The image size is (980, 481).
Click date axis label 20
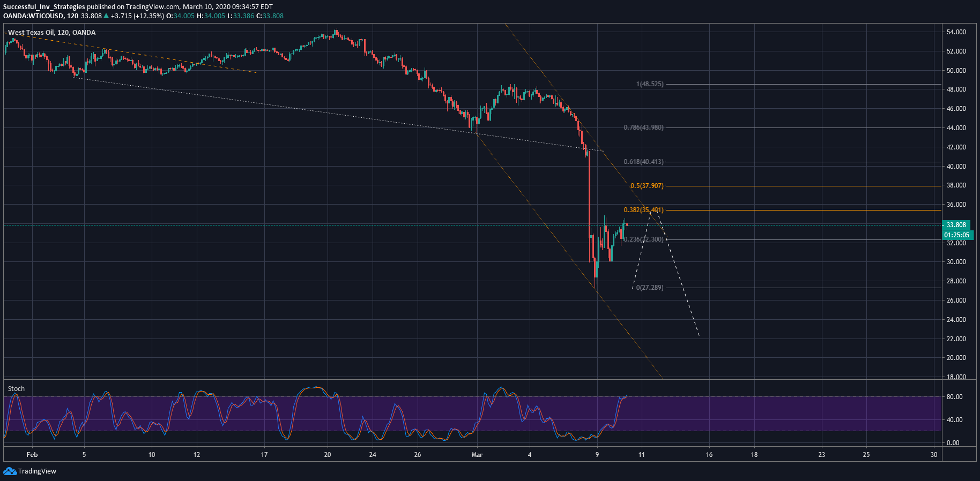tap(328, 455)
